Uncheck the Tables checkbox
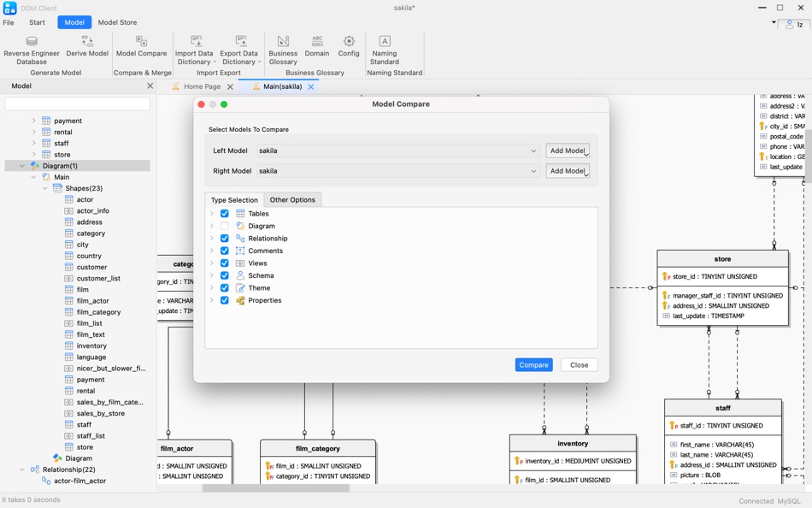The width and height of the screenshot is (812, 508). pos(224,213)
